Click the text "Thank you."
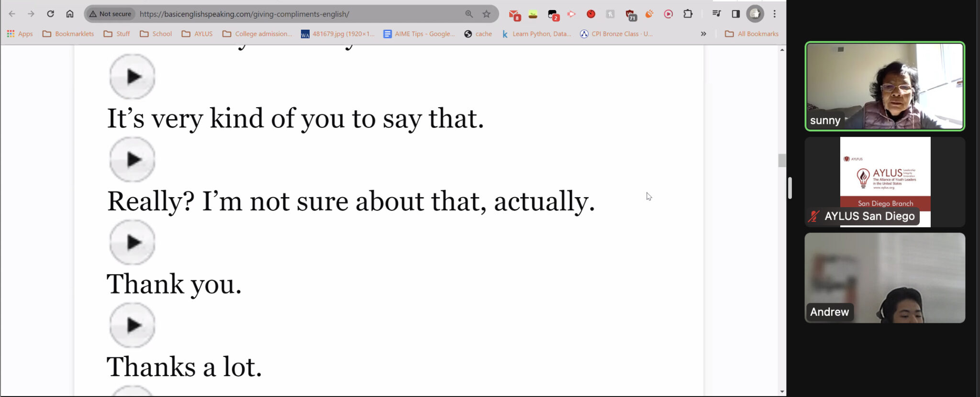980x397 pixels. (174, 284)
